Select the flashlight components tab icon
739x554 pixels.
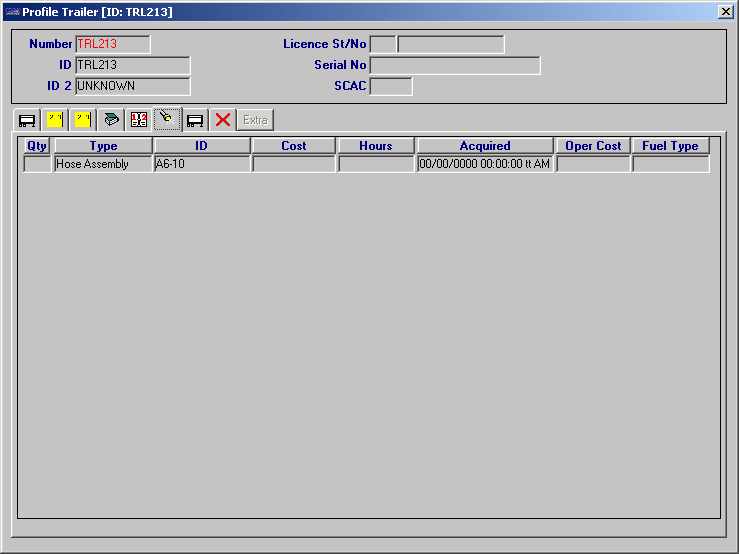pyautogui.click(x=167, y=119)
